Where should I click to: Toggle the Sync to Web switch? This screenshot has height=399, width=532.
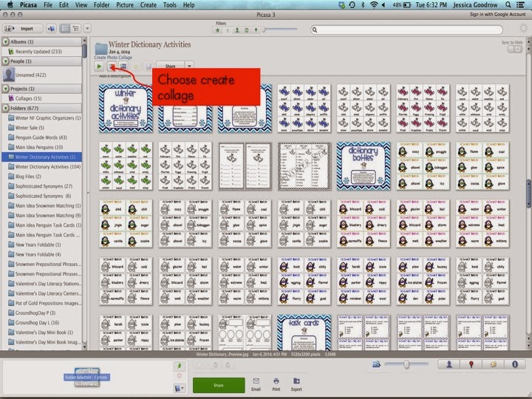tap(515, 50)
